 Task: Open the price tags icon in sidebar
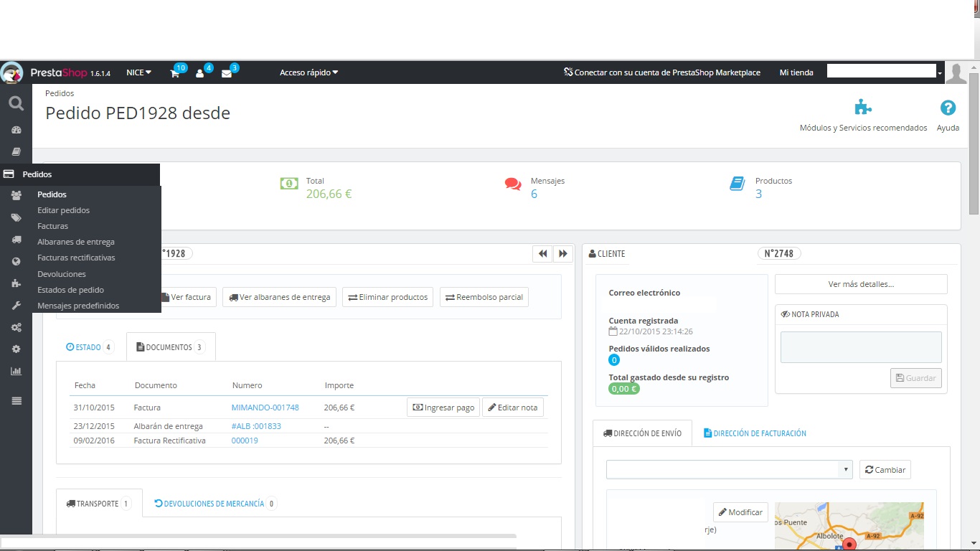point(16,217)
